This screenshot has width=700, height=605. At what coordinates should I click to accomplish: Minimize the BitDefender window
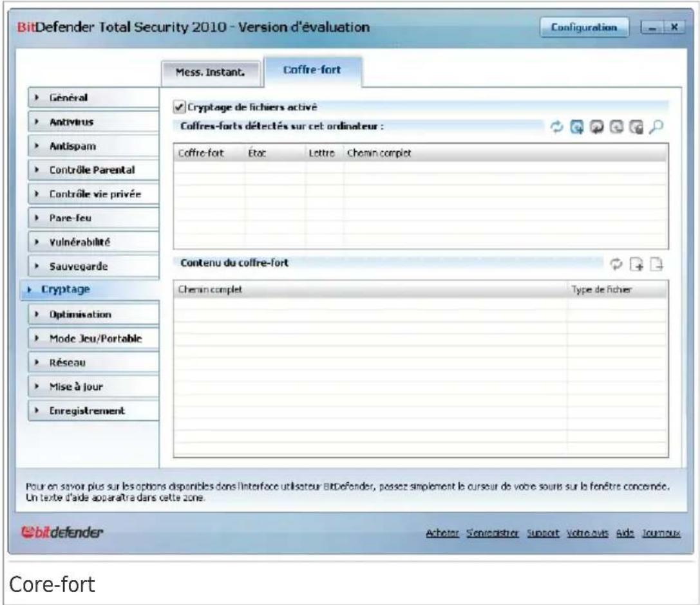[652, 28]
